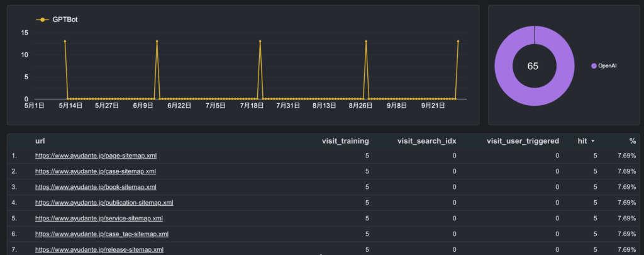Image resolution: width=644 pixels, height=255 pixels.
Task: Click the yellow GPTBot legend marker
Action: 42,20
